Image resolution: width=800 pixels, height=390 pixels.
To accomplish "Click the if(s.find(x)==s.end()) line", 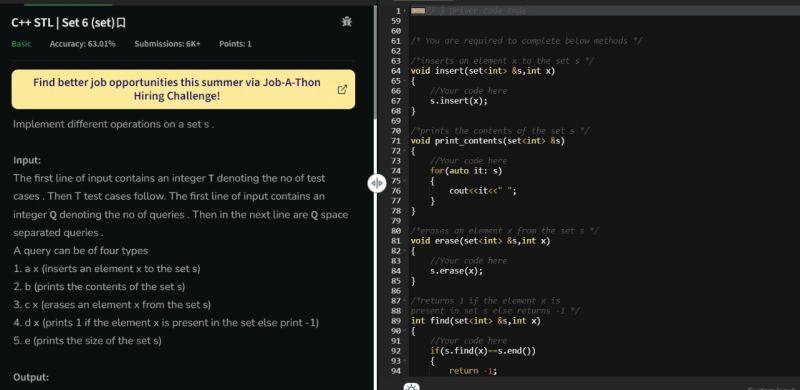I will coord(483,351).
